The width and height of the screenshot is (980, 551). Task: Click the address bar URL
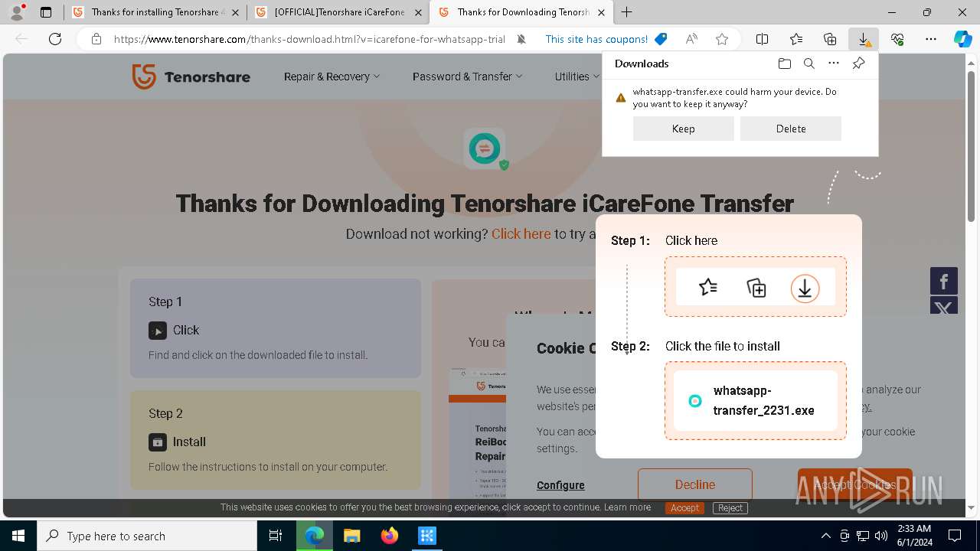click(x=309, y=39)
